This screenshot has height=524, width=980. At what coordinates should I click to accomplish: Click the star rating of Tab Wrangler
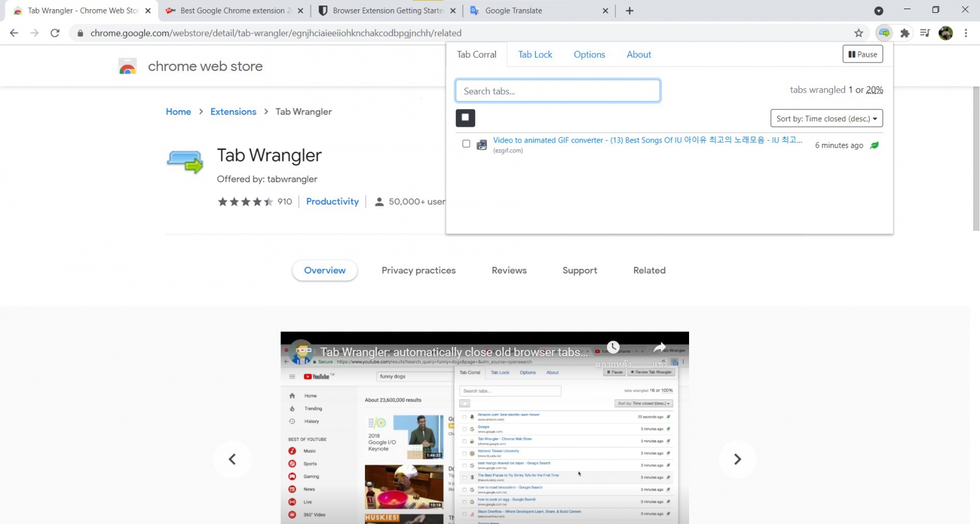246,201
